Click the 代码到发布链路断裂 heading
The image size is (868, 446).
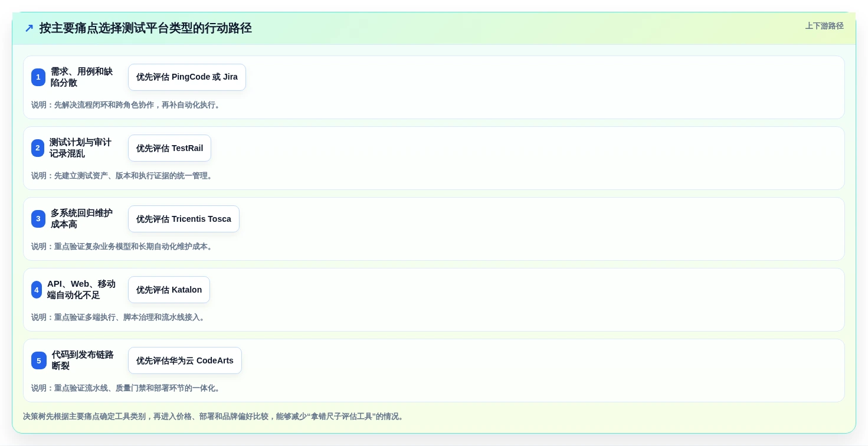click(83, 360)
